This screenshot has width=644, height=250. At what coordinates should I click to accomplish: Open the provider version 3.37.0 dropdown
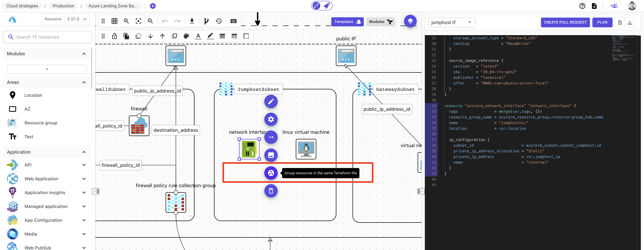tap(77, 19)
